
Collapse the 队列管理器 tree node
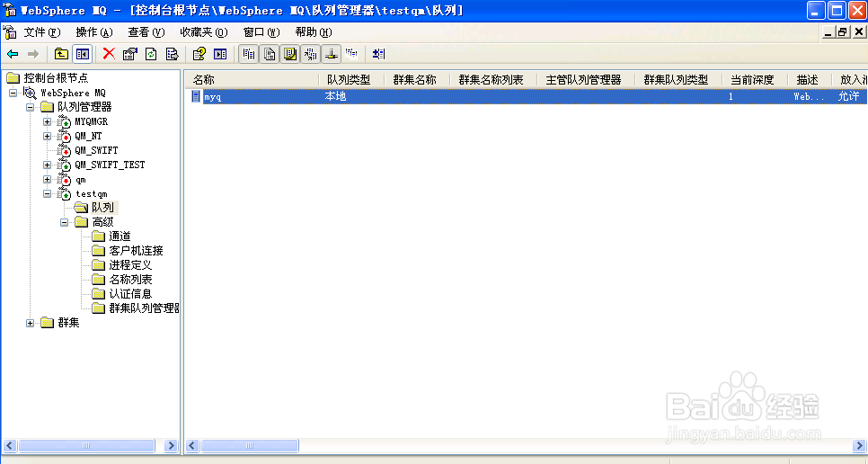[30, 107]
